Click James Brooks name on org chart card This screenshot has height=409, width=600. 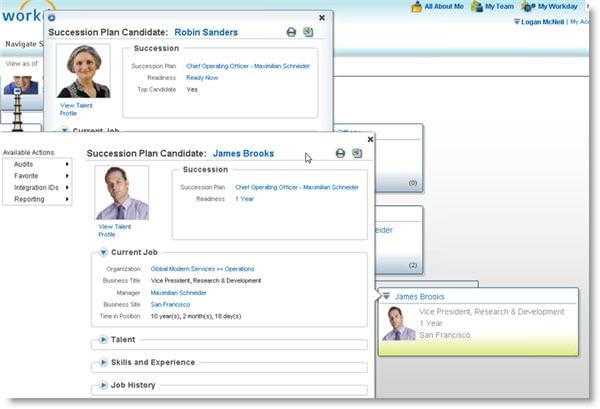pyautogui.click(x=419, y=297)
